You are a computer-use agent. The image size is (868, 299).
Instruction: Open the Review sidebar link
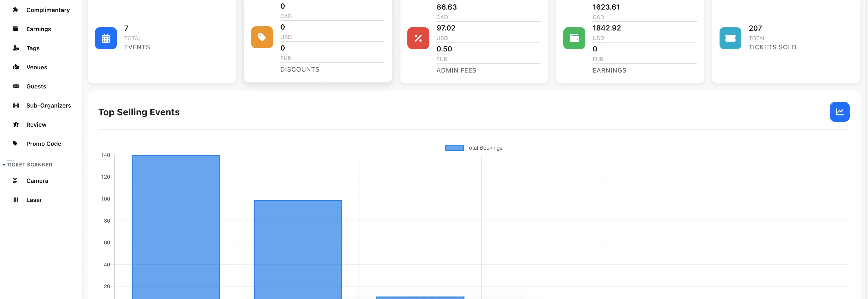point(36,124)
